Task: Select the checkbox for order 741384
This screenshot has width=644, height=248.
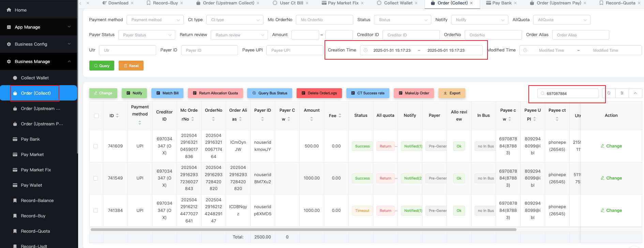Action: [x=96, y=211]
